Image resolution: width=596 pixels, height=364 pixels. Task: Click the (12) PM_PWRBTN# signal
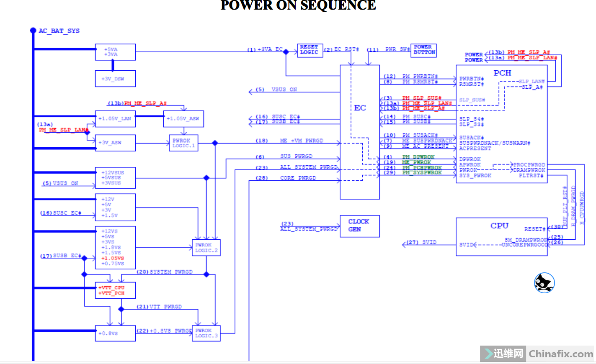tap(411, 76)
